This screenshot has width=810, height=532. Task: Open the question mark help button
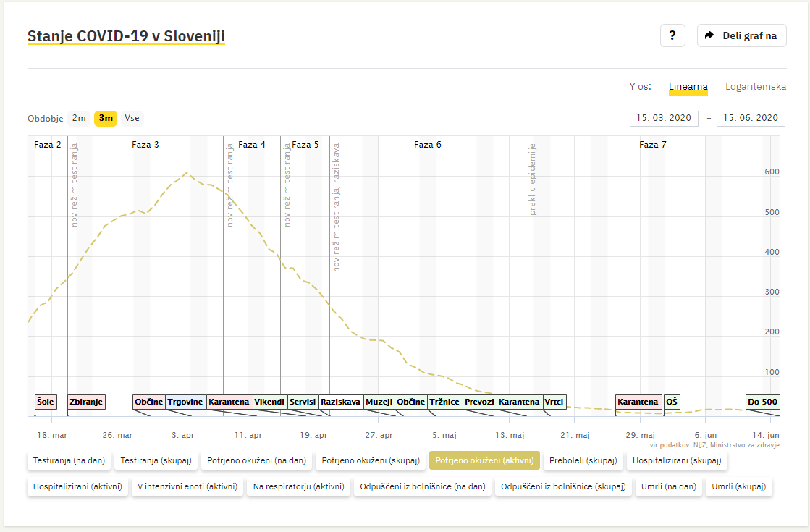672,35
